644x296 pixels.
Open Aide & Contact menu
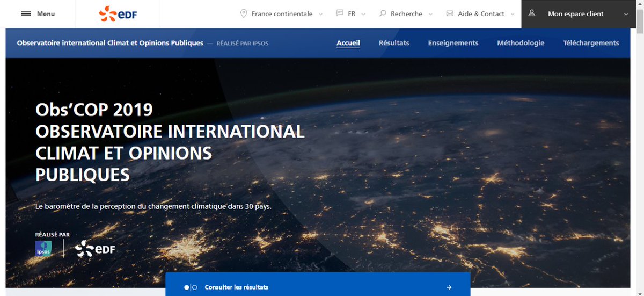click(480, 14)
